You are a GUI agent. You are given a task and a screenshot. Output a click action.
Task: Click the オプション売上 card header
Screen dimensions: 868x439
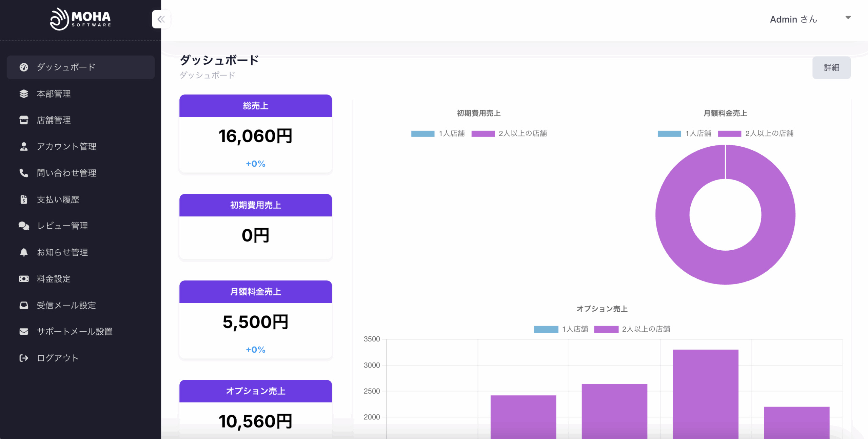[256, 391]
